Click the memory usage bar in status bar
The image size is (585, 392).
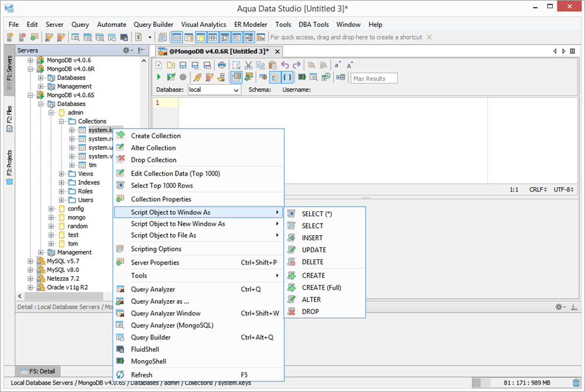pos(521,383)
